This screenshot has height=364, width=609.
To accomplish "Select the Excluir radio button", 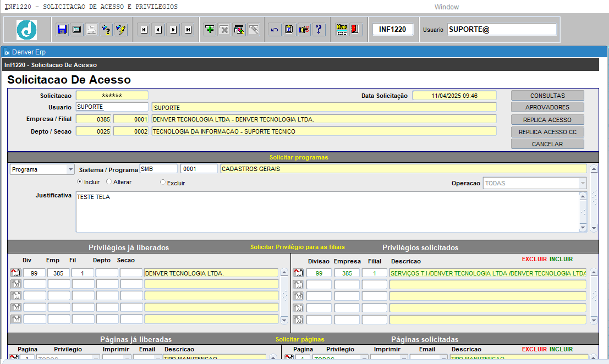I will [163, 183].
